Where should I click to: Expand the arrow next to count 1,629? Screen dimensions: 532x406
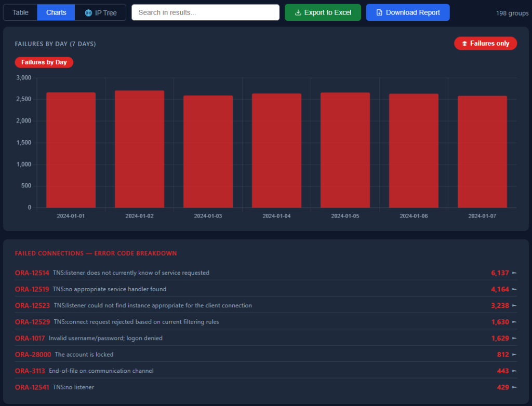point(514,338)
